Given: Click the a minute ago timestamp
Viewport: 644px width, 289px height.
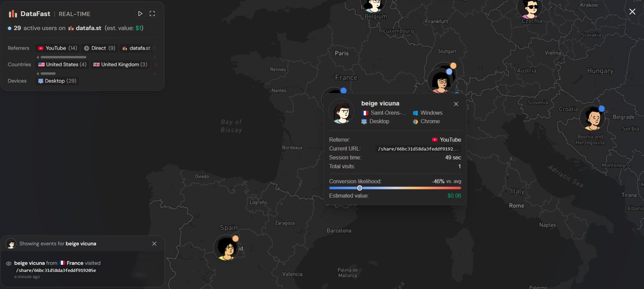Looking at the screenshot, I should click(x=27, y=277).
